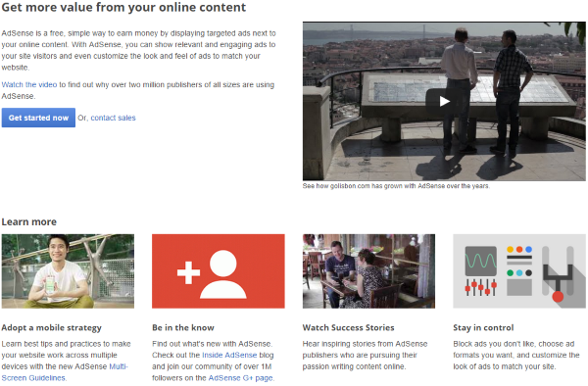588x386 pixels.
Task: Click the paragraph beginning AdSense is a free
Action: click(x=138, y=50)
